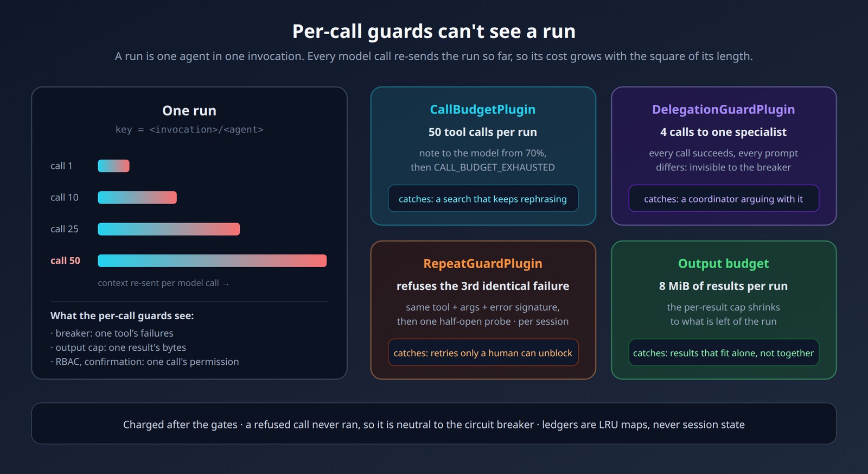
Task: Click the "CallBudgetPlugin" card title
Action: click(x=483, y=110)
